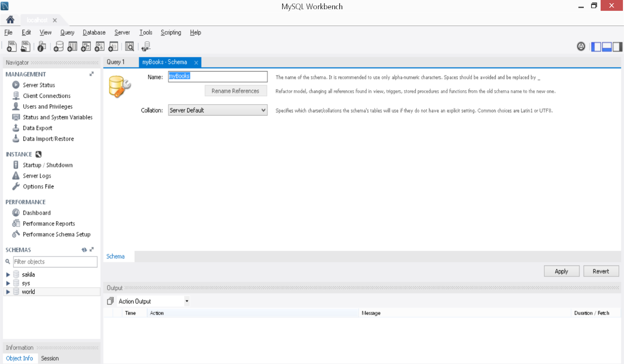Click the Data Export icon
This screenshot has height=364, width=624.
pos(16,128)
